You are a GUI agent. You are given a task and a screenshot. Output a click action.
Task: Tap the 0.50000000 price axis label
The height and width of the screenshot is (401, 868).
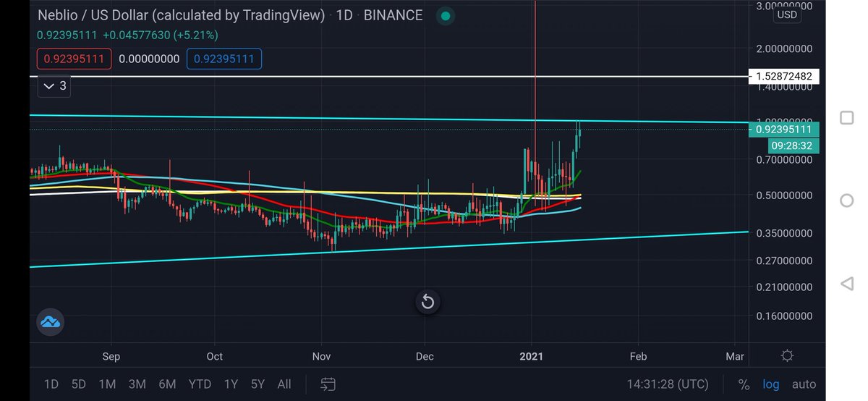(784, 195)
